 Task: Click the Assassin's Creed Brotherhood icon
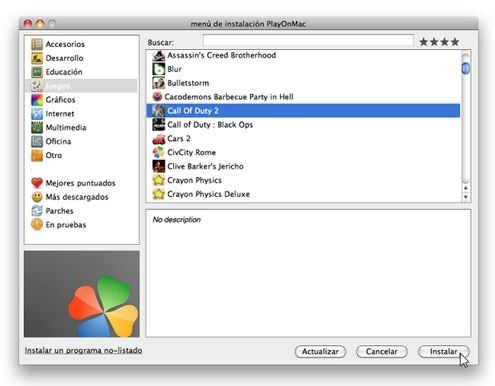159,55
